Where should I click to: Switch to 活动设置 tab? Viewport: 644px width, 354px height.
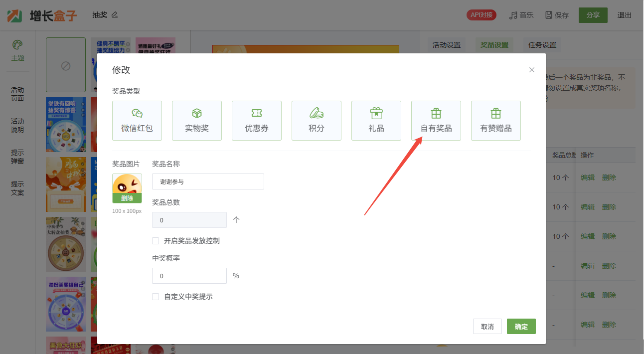pyautogui.click(x=447, y=45)
